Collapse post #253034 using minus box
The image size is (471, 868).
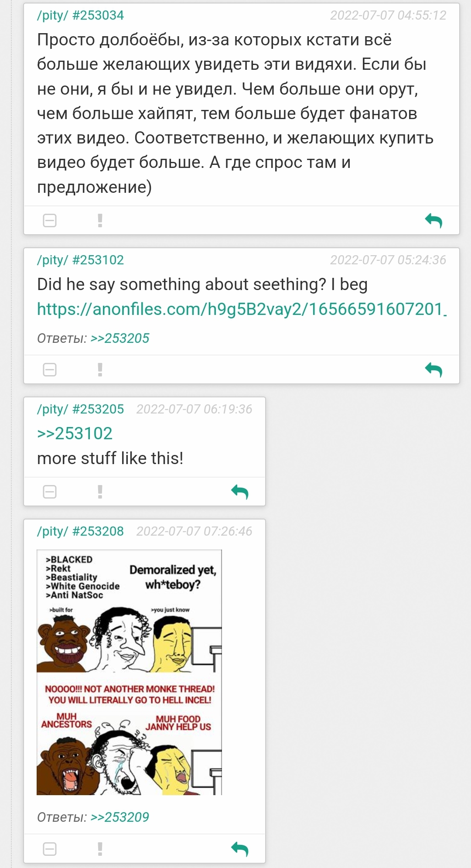click(50, 221)
